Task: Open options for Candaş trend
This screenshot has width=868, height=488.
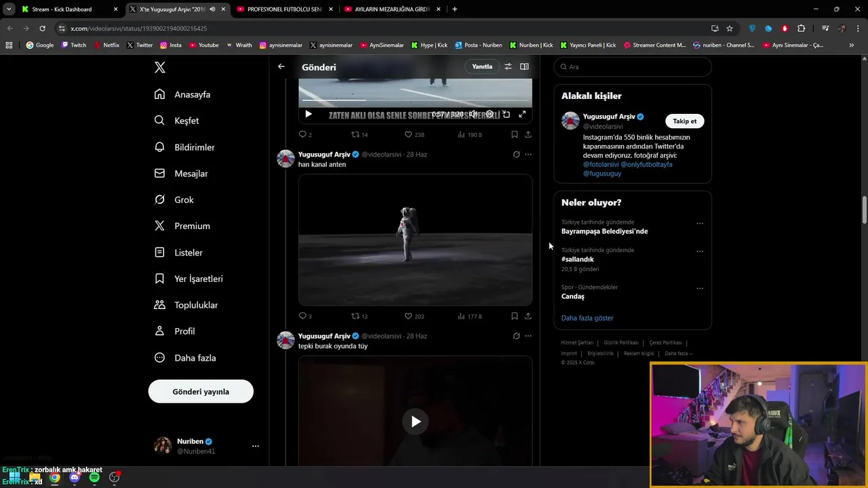Action: (700, 289)
